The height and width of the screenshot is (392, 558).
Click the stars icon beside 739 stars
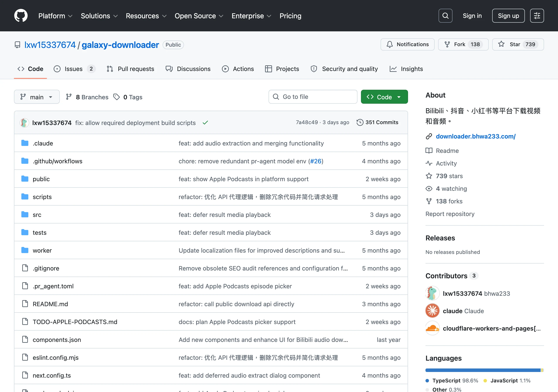coord(429,176)
